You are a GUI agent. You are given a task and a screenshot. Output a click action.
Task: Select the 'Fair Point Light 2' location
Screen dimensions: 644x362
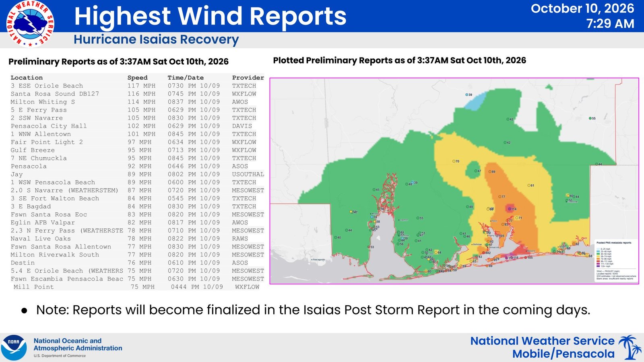(47, 142)
